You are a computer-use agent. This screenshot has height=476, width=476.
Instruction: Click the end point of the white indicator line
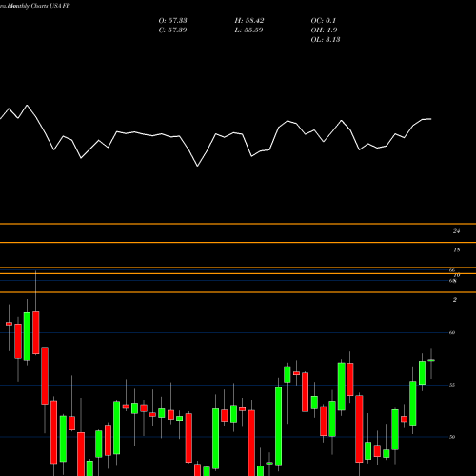(431, 119)
